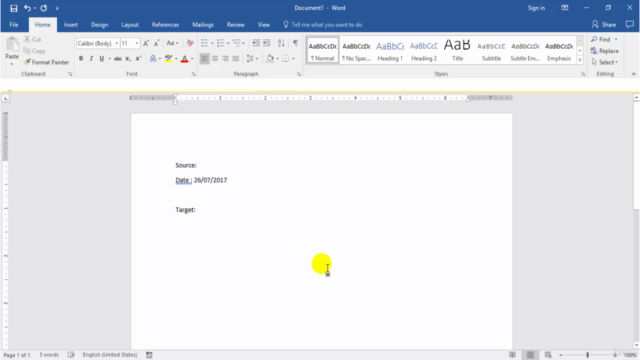Image resolution: width=640 pixels, height=360 pixels.
Task: Apply paragraph shading
Action: click(x=270, y=58)
